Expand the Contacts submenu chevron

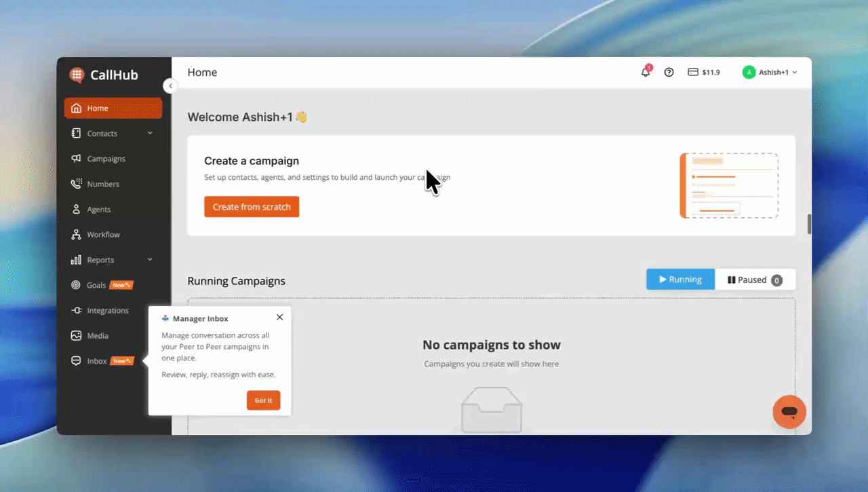point(150,134)
